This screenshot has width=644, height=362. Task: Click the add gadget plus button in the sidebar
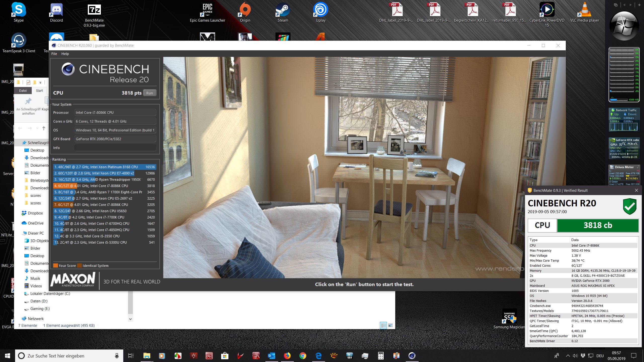(639, 5)
